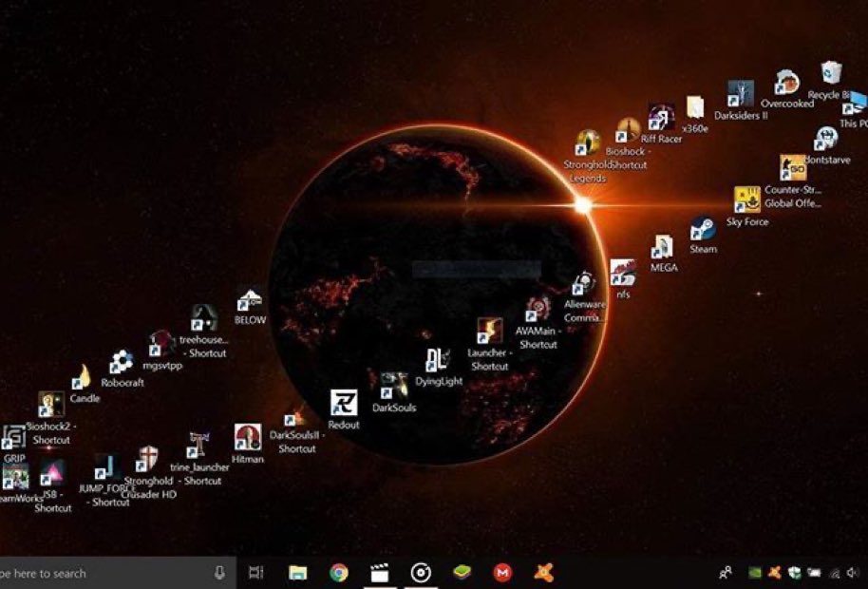Open File Explorer from the taskbar
Viewport: 868px width, 589px height.
[297, 573]
